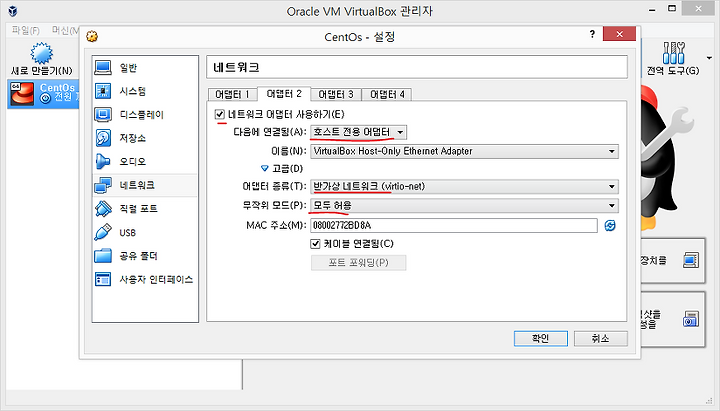Open the 어댑터 종류 virtio-net dropdown
Screen dimensions: 720x411
pos(464,186)
